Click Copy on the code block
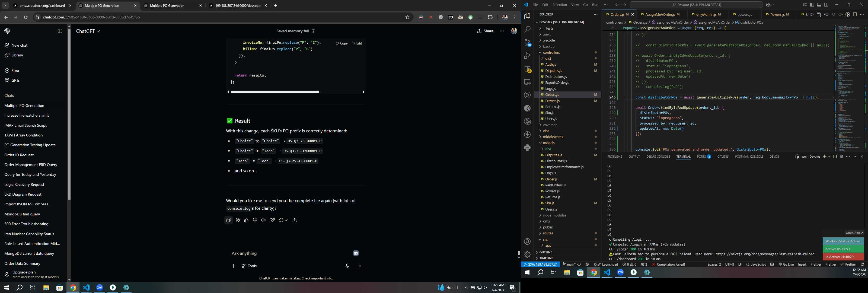This screenshot has height=293, width=868. pyautogui.click(x=342, y=43)
